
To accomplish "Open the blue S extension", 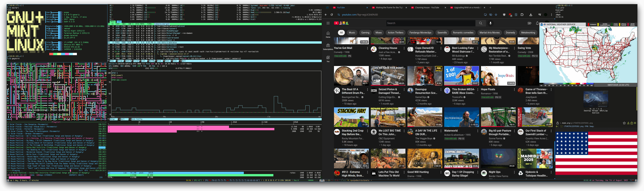I will [x=516, y=15].
